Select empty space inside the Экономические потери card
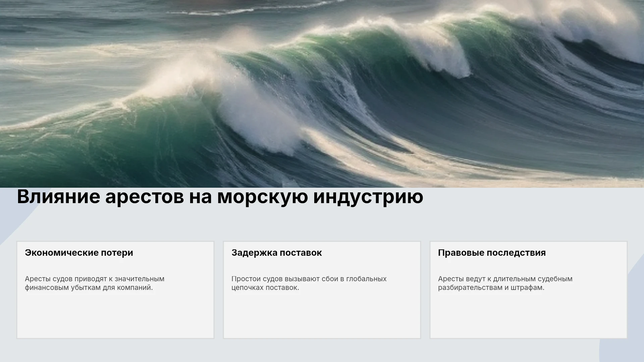This screenshot has width=644, height=362. point(115,317)
